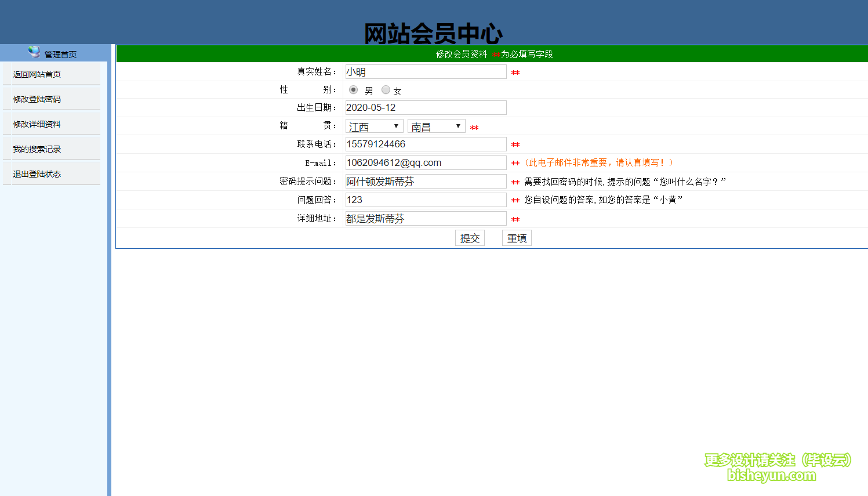The height and width of the screenshot is (496, 868).
Task: Click the 密码提示问题 label
Action: 307,182
